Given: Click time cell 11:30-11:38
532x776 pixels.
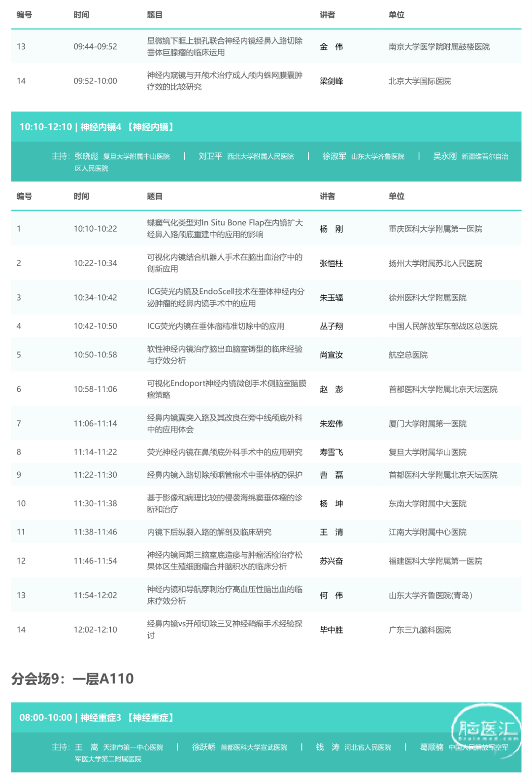Looking at the screenshot, I should tap(96, 503).
